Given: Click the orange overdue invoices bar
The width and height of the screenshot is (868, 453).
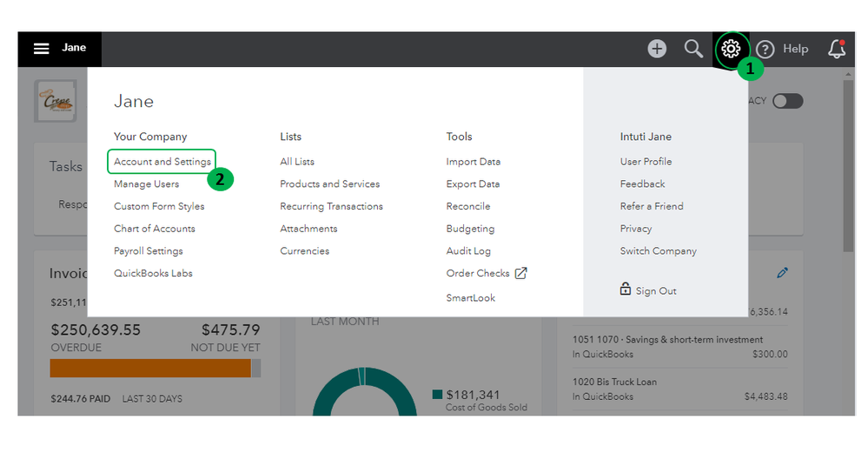Looking at the screenshot, I should click(x=150, y=369).
